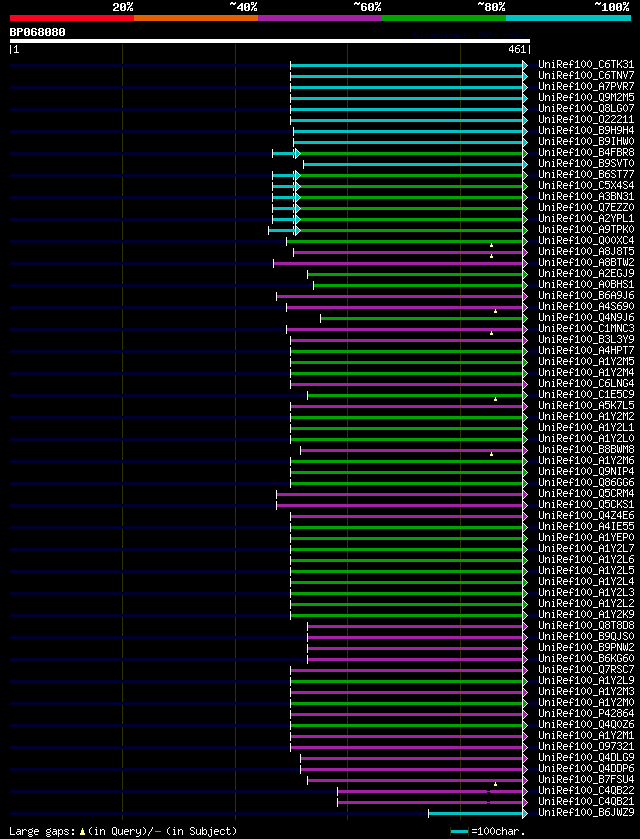The width and height of the screenshot is (640, 839).
Task: Select the UniRef100_Q86GG6 label
Action: click(586, 483)
